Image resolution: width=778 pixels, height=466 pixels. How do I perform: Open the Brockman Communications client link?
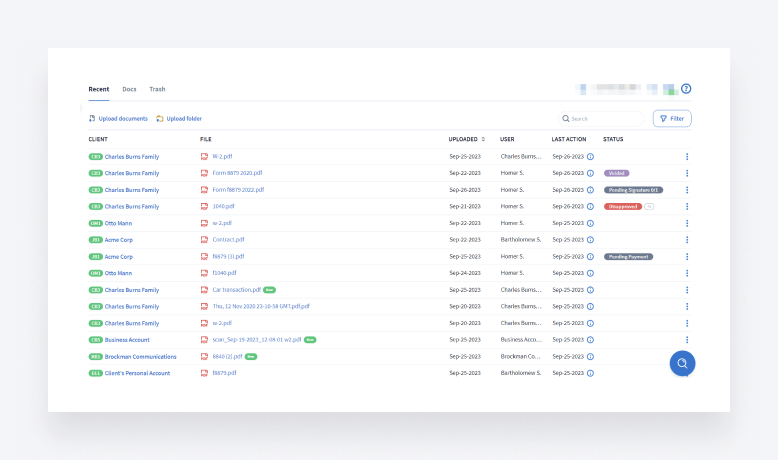pyautogui.click(x=140, y=356)
